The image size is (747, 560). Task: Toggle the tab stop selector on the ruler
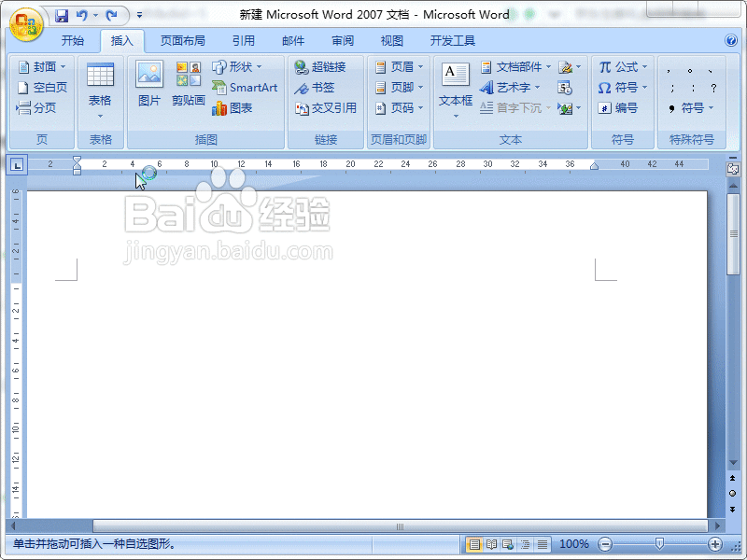15,165
